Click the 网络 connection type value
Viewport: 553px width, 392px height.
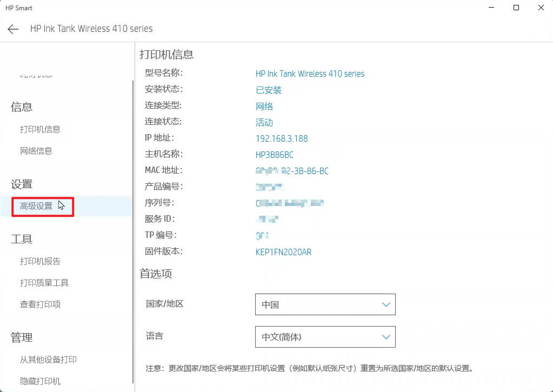click(x=264, y=106)
